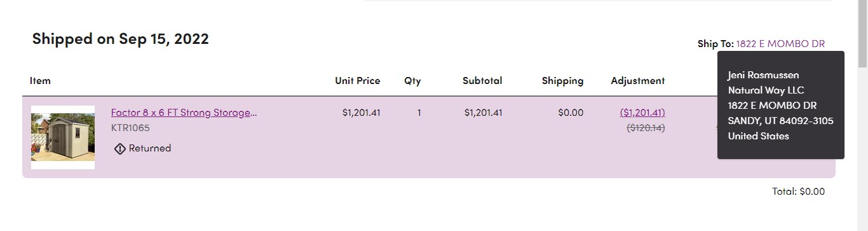
Task: Click the Adjustment column header
Action: (638, 81)
